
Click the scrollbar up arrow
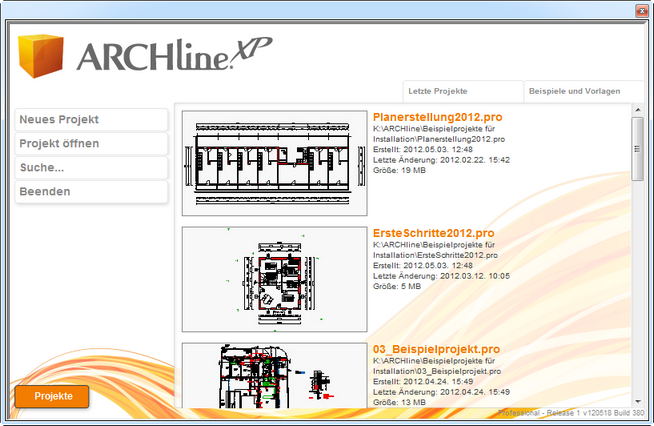(x=638, y=110)
